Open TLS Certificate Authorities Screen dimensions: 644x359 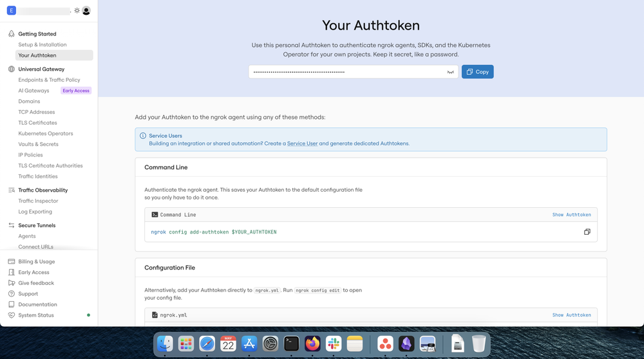tap(50, 165)
